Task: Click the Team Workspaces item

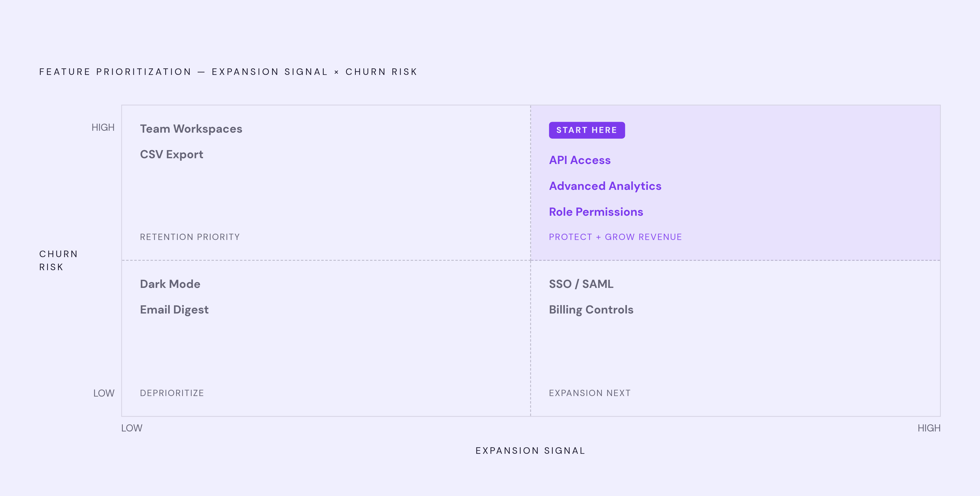Action: (x=191, y=129)
